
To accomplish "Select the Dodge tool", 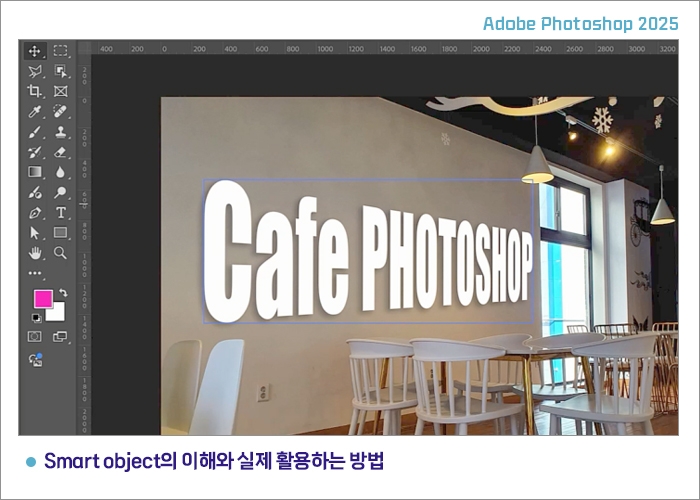I will point(60,192).
